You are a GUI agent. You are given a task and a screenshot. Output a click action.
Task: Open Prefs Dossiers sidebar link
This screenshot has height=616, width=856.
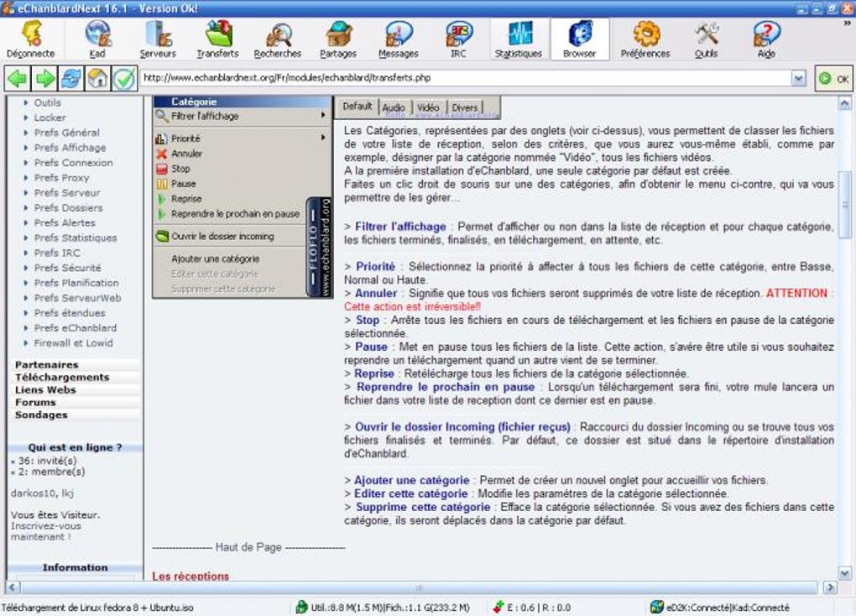point(68,207)
